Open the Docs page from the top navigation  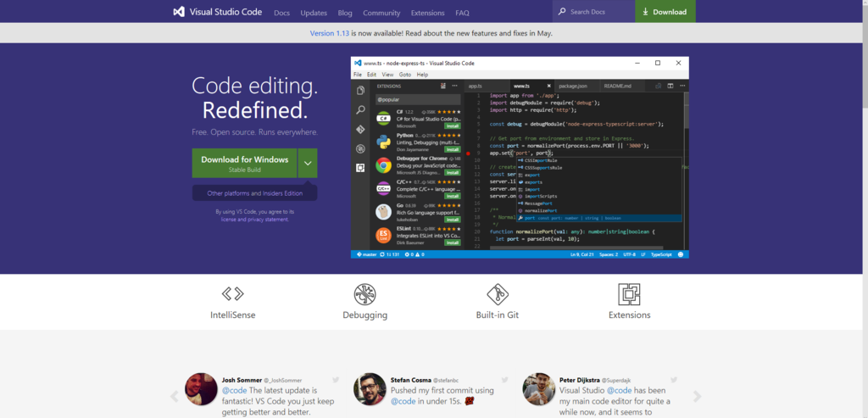(281, 13)
